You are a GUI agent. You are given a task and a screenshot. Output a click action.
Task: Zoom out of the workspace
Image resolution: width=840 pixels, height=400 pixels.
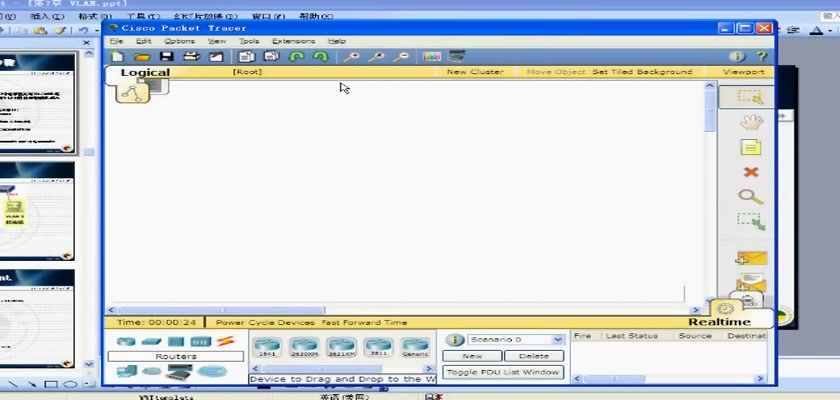[x=401, y=56]
